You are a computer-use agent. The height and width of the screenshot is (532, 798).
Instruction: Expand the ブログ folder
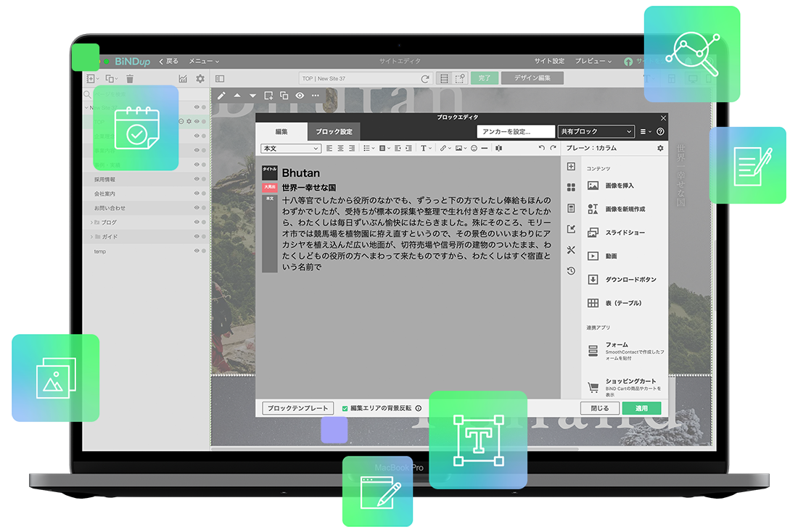coord(91,223)
